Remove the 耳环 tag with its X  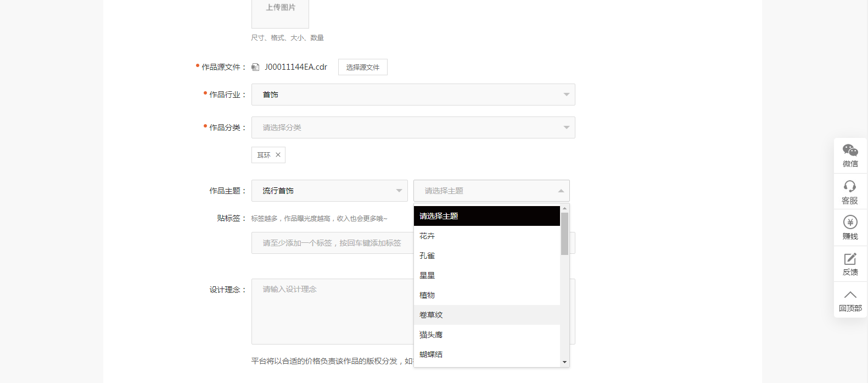point(278,155)
